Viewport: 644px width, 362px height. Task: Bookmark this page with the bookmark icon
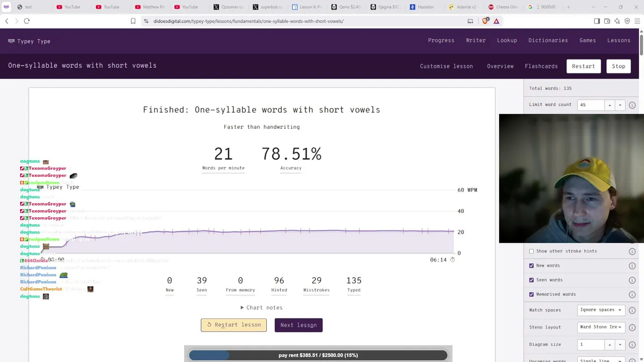pos(133,21)
